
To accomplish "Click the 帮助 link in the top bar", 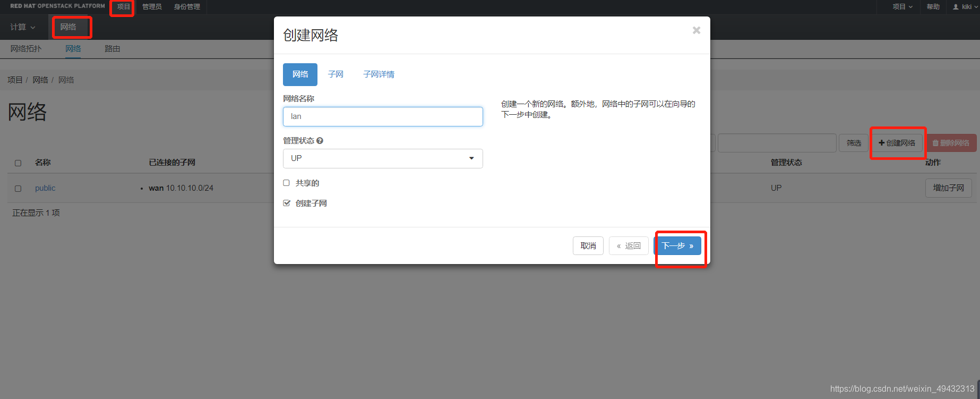I will [933, 7].
